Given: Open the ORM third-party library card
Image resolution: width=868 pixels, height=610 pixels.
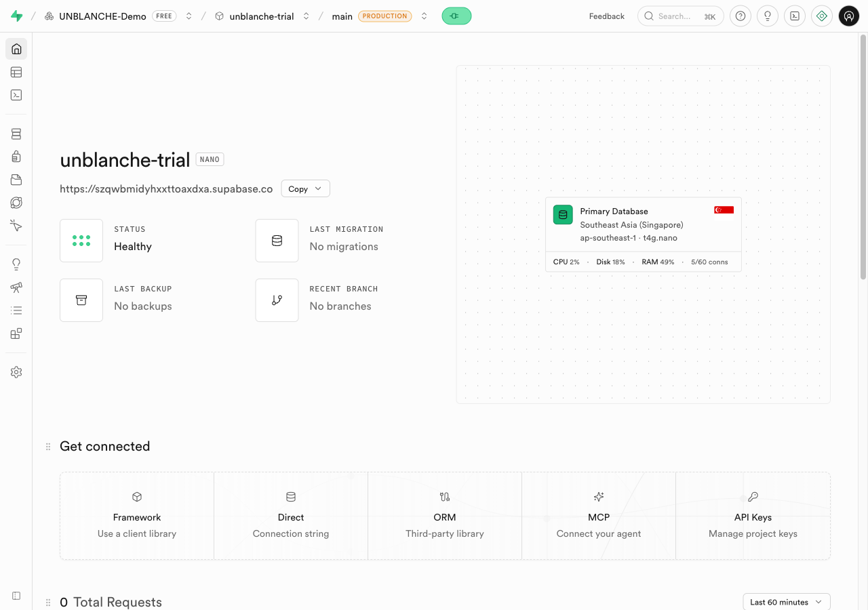Looking at the screenshot, I should 445,516.
